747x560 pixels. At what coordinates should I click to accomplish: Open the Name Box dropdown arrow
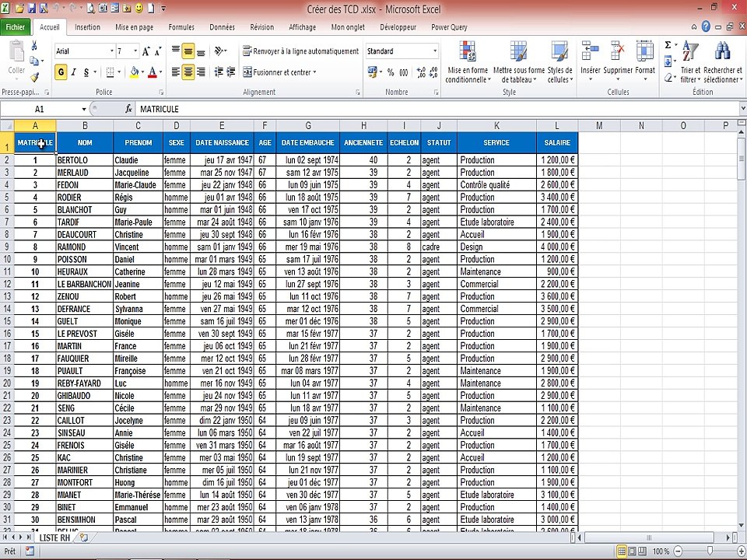point(84,109)
